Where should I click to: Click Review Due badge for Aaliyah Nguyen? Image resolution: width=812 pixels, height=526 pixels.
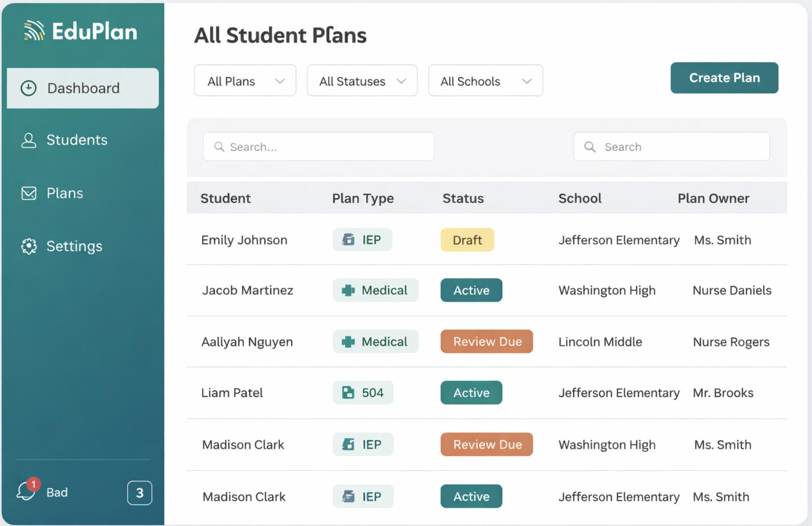click(486, 342)
